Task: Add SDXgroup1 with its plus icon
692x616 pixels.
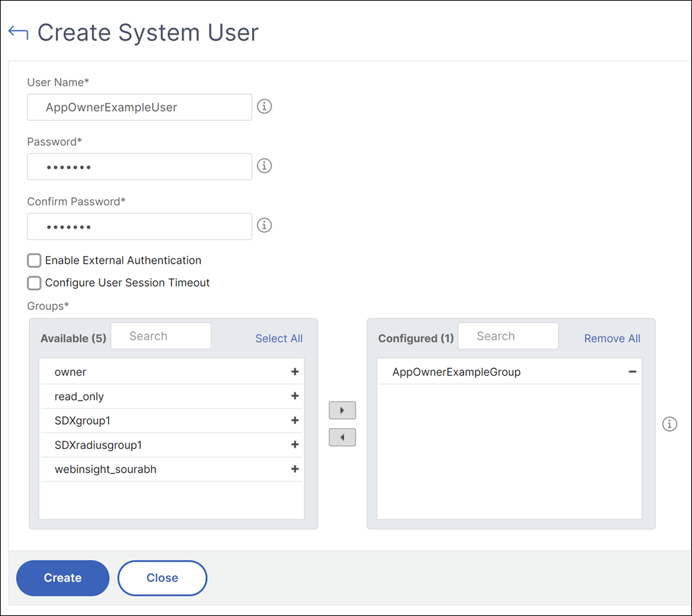Action: [295, 420]
